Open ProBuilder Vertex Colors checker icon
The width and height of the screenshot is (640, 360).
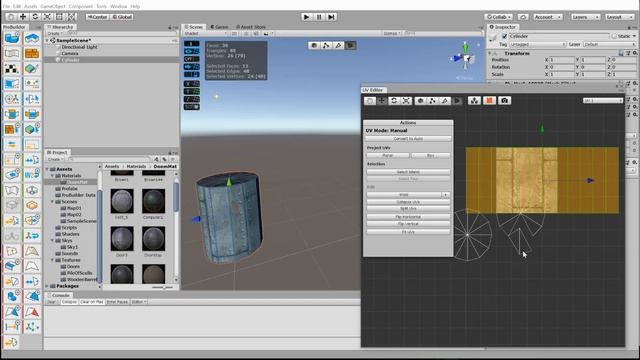click(12, 68)
